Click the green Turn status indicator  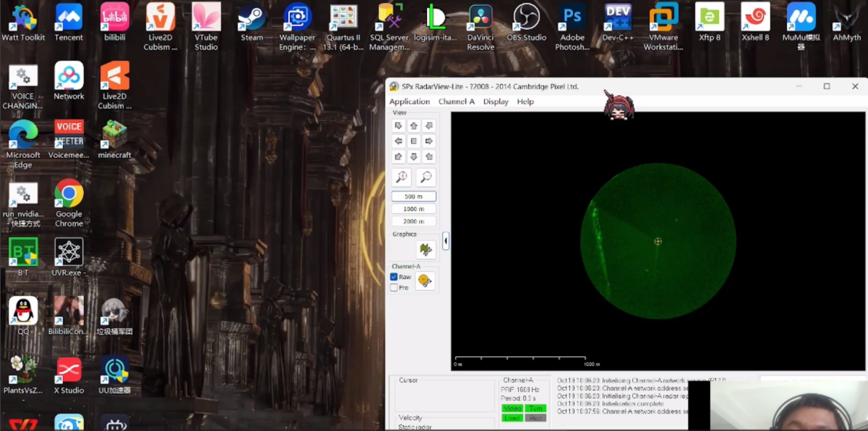535,408
